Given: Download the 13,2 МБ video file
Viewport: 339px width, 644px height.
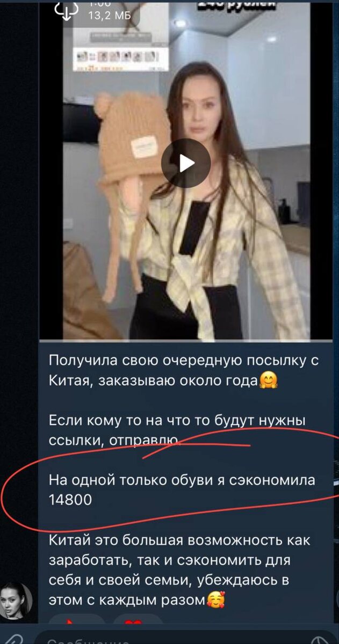Looking at the screenshot, I should pyautogui.click(x=67, y=12).
